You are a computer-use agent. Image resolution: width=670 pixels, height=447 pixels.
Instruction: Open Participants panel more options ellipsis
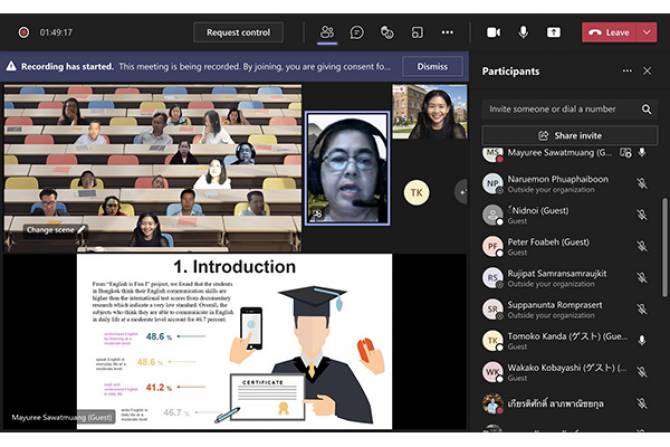(x=627, y=71)
